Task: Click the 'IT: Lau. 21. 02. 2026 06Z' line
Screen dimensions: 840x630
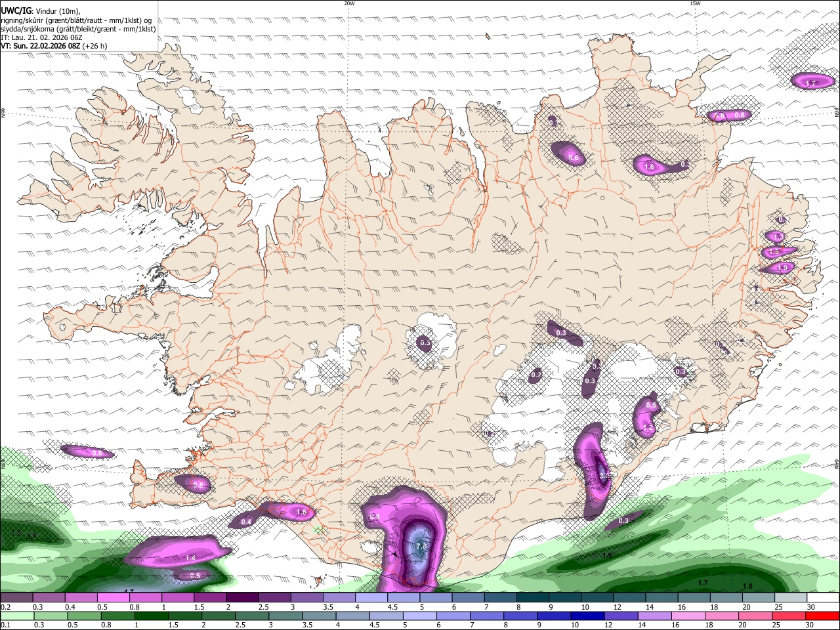Action: tap(41, 37)
